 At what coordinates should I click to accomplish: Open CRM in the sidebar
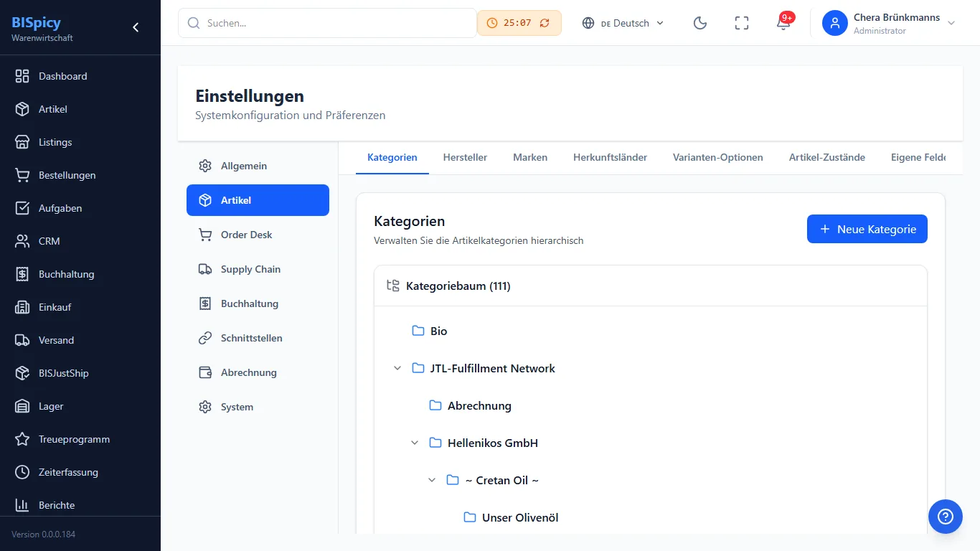coord(80,241)
